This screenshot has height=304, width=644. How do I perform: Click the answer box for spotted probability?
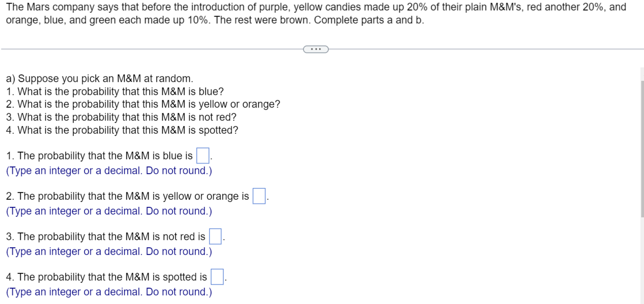pyautogui.click(x=217, y=277)
